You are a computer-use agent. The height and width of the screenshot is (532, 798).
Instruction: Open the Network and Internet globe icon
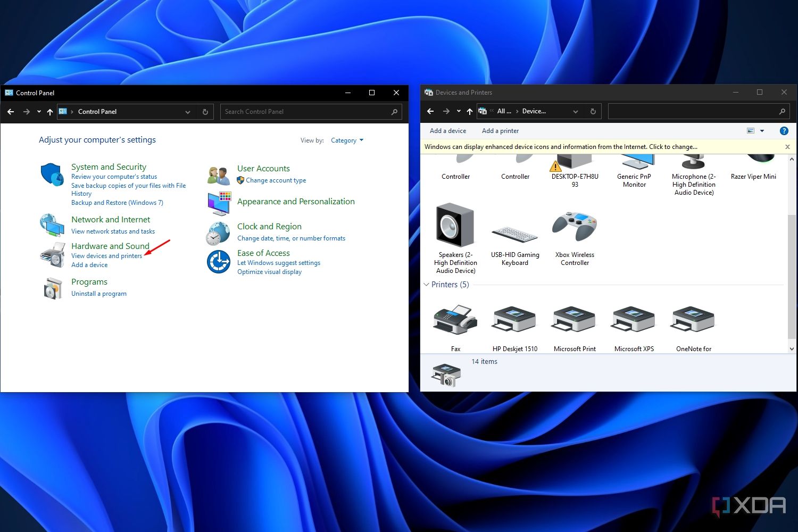(x=52, y=225)
